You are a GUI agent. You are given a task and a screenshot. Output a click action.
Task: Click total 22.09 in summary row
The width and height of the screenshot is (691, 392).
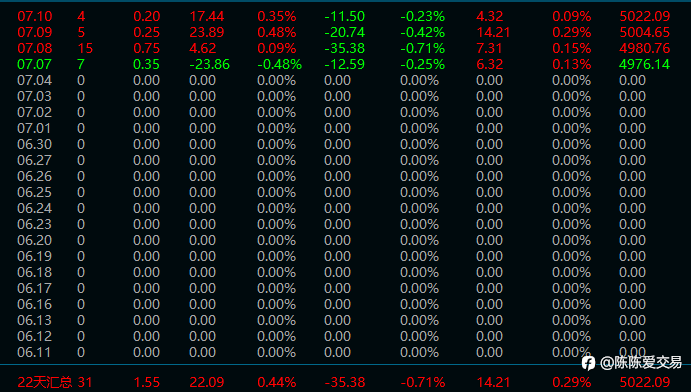click(x=207, y=382)
